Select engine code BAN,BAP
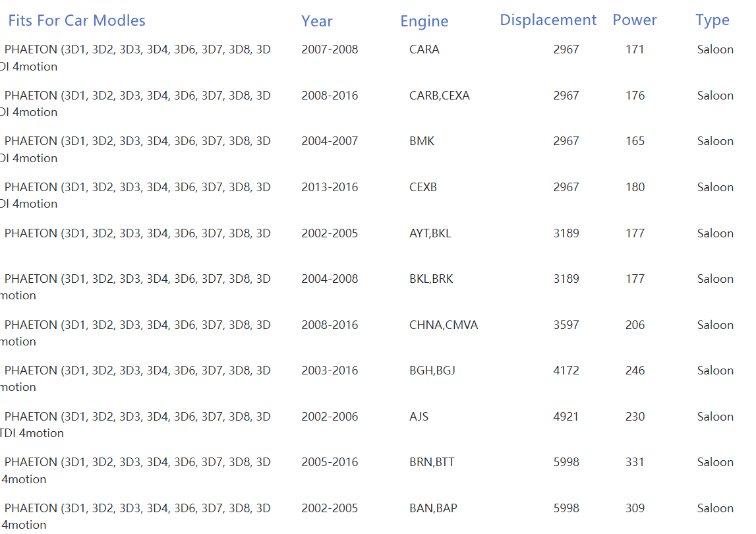Image resolution: width=756 pixels, height=534 pixels. (x=433, y=508)
